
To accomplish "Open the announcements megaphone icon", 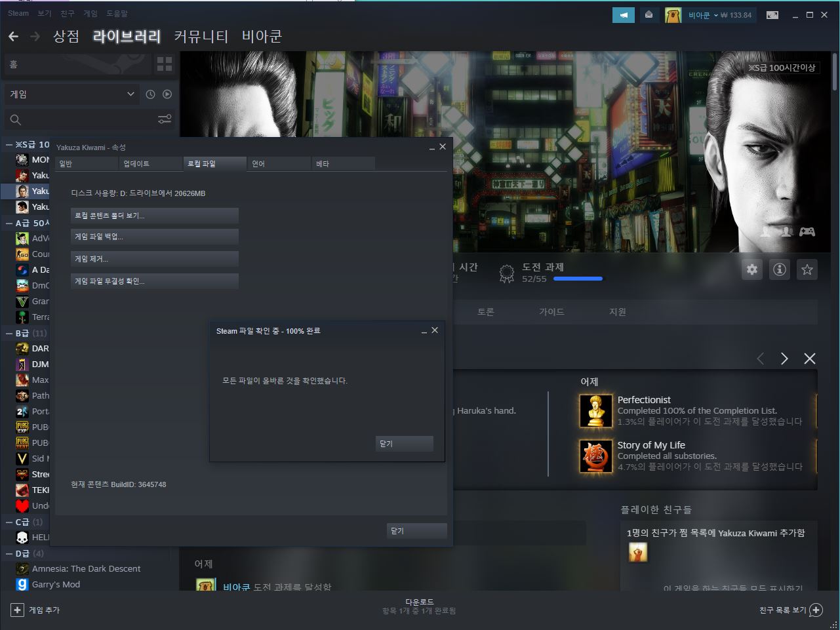I will click(x=624, y=15).
